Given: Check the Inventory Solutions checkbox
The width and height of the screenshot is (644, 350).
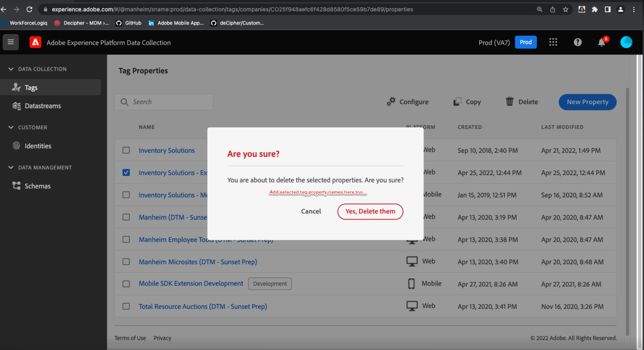Looking at the screenshot, I should point(126,150).
